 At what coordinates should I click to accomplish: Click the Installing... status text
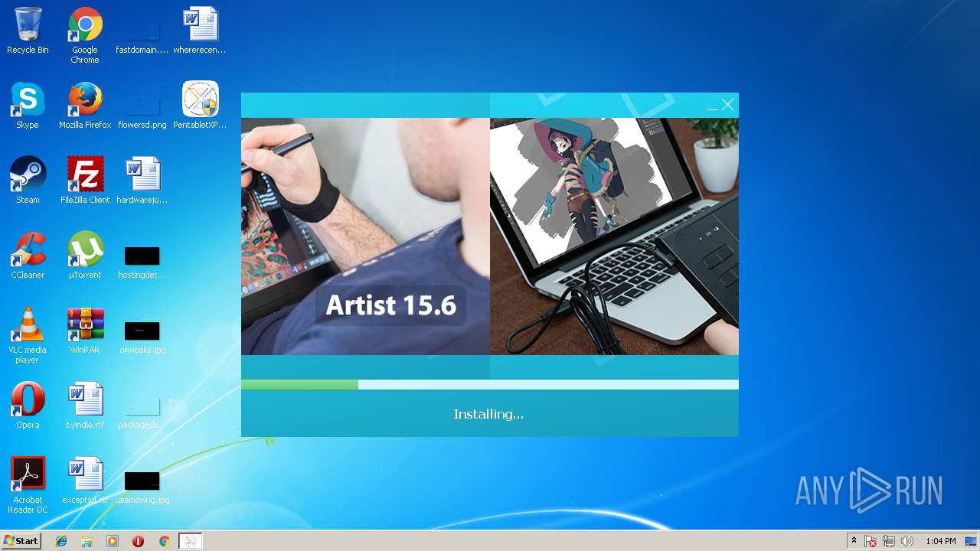point(488,414)
